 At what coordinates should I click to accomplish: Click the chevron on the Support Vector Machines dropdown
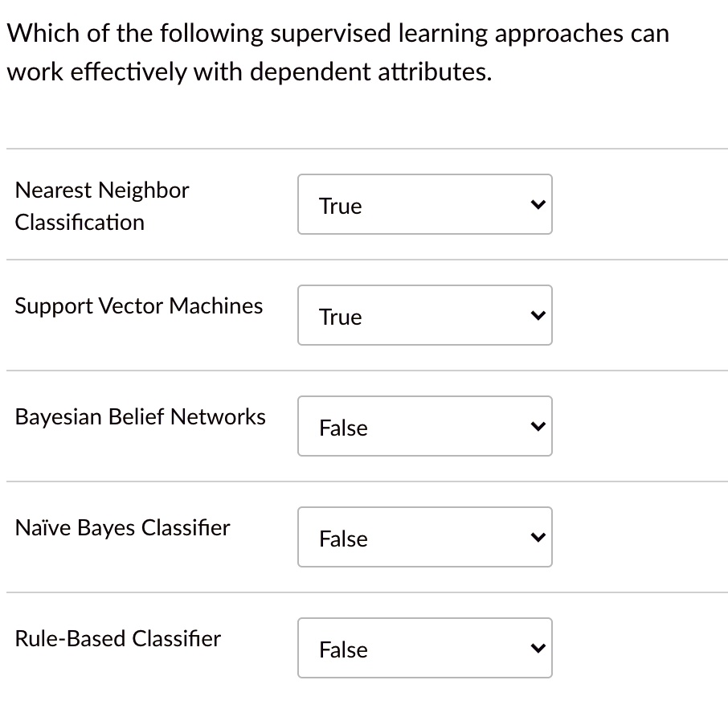pyautogui.click(x=538, y=316)
